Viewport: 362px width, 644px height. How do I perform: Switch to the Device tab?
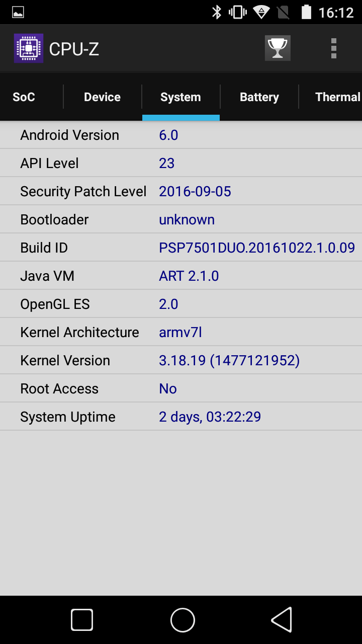(x=102, y=97)
